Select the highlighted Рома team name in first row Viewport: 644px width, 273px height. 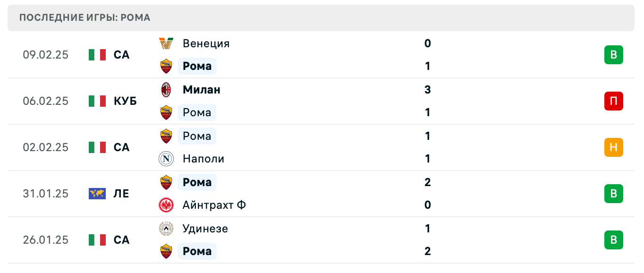[197, 66]
